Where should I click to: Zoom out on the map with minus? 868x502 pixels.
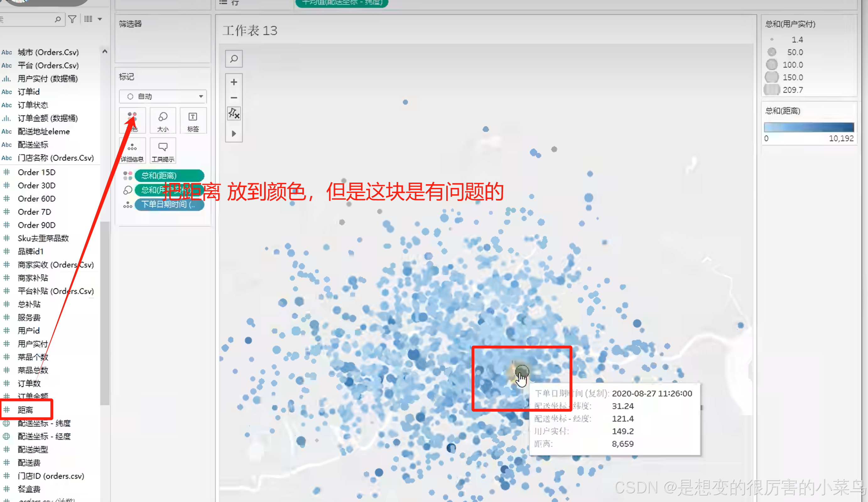tap(234, 97)
